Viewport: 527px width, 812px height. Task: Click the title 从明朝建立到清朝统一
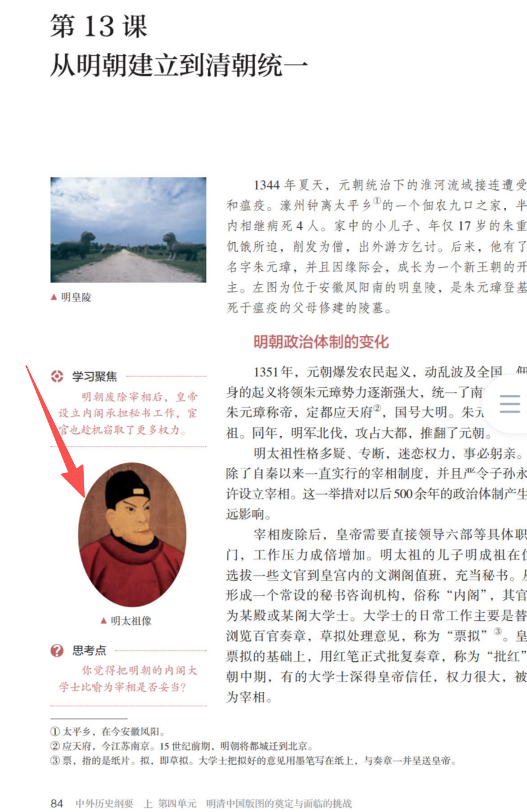tap(179, 66)
